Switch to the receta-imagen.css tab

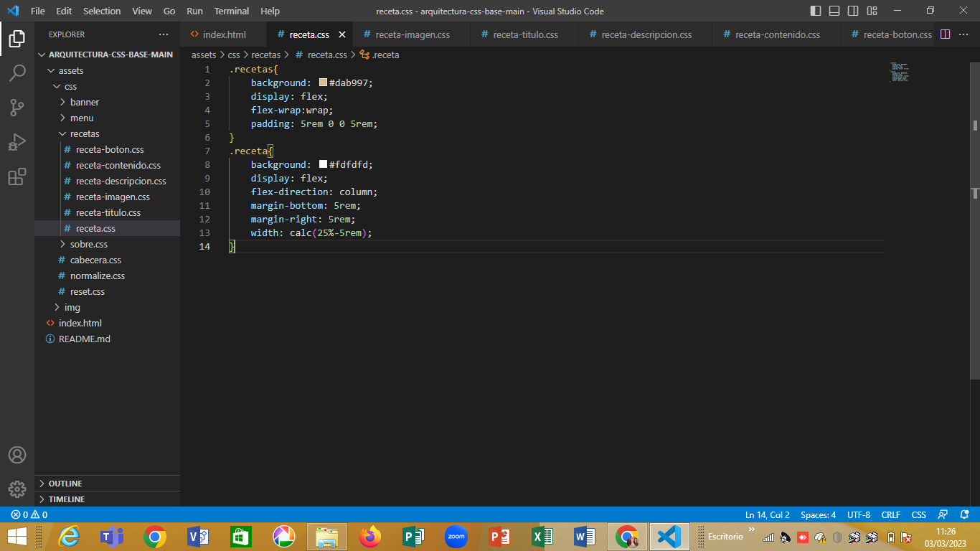click(x=411, y=34)
